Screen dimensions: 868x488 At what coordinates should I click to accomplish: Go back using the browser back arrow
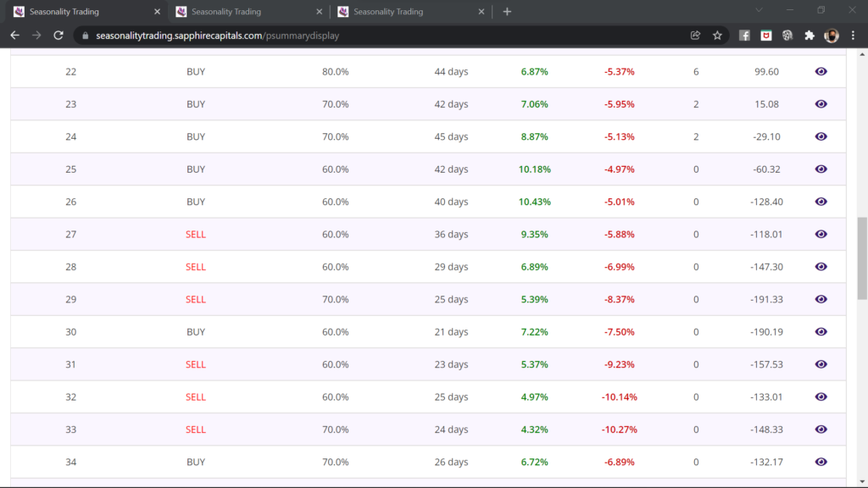[14, 36]
